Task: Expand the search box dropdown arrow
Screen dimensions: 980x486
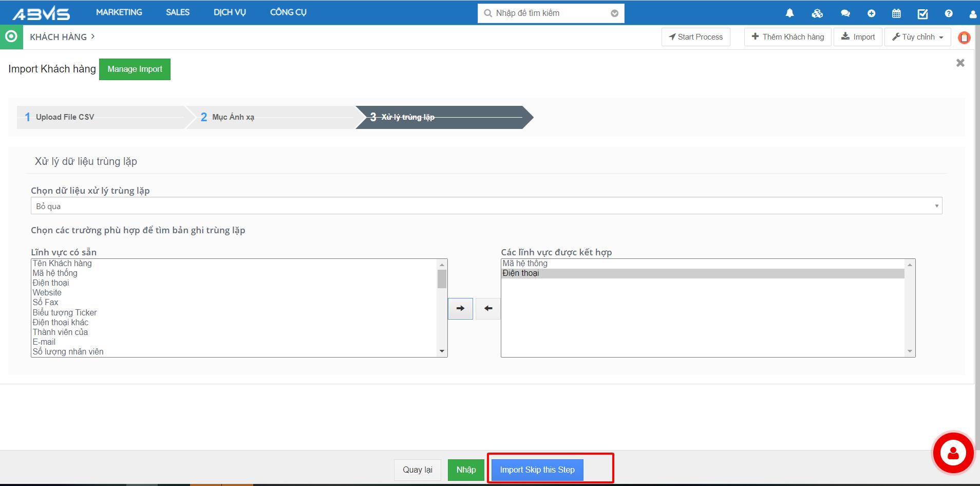Action: coord(614,13)
